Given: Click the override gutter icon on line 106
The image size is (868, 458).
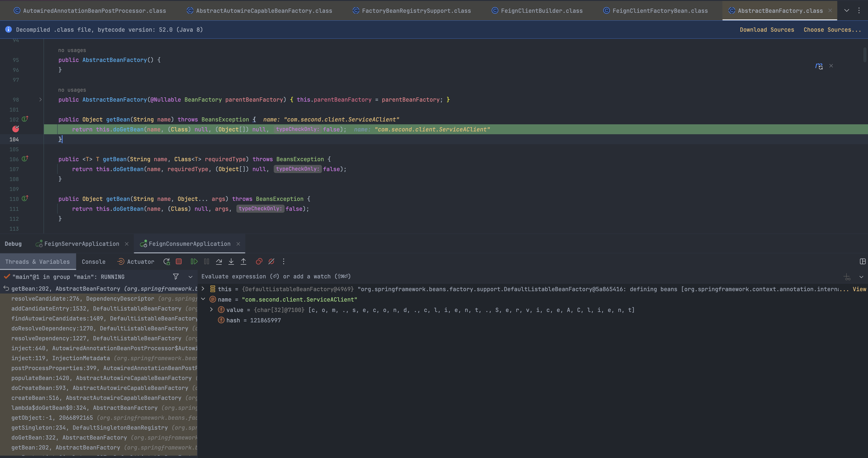Looking at the screenshot, I should (25, 159).
